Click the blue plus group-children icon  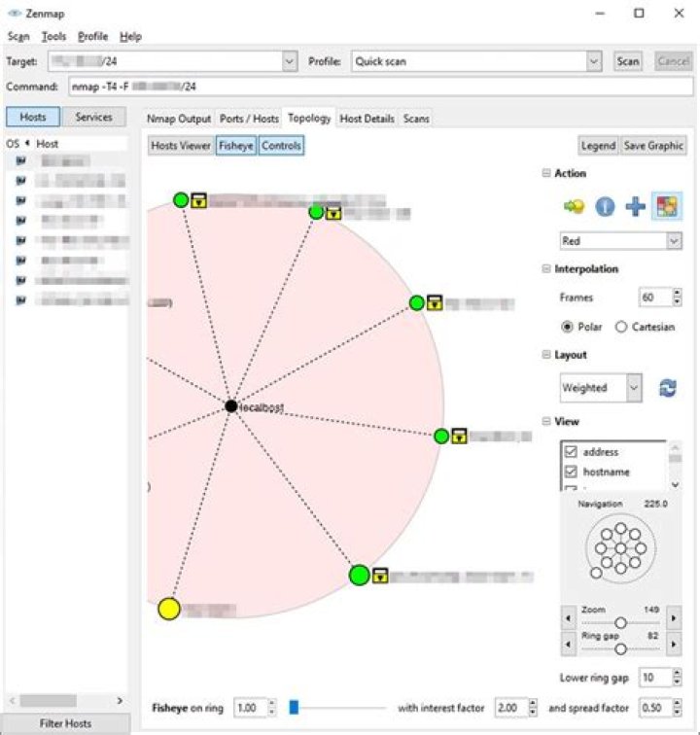pos(636,206)
